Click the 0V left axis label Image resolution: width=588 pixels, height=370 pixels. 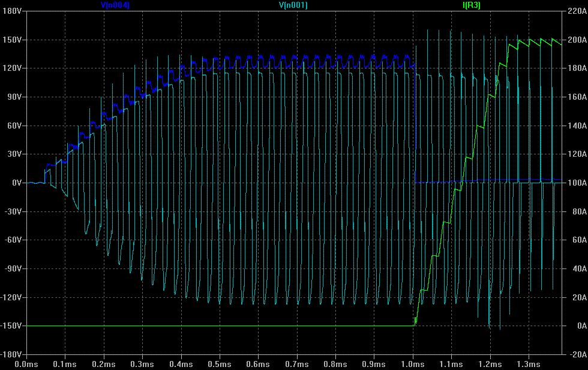click(x=17, y=183)
